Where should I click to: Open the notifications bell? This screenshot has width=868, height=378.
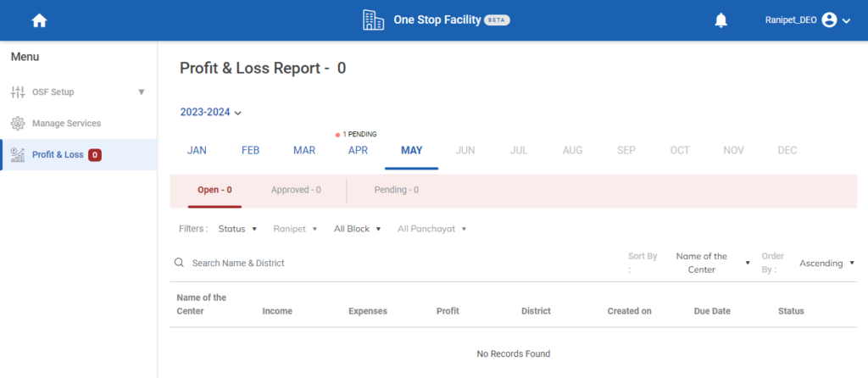tap(721, 20)
